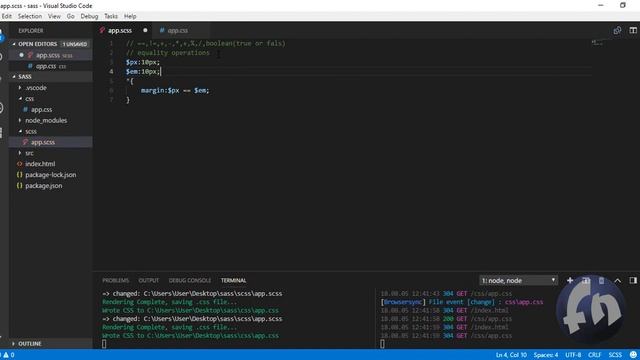Open app.css under the css folder
Screen dimensions: 640x360
[41, 109]
